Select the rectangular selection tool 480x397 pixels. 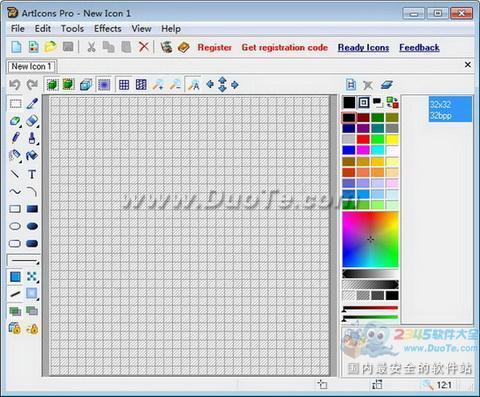[15, 103]
